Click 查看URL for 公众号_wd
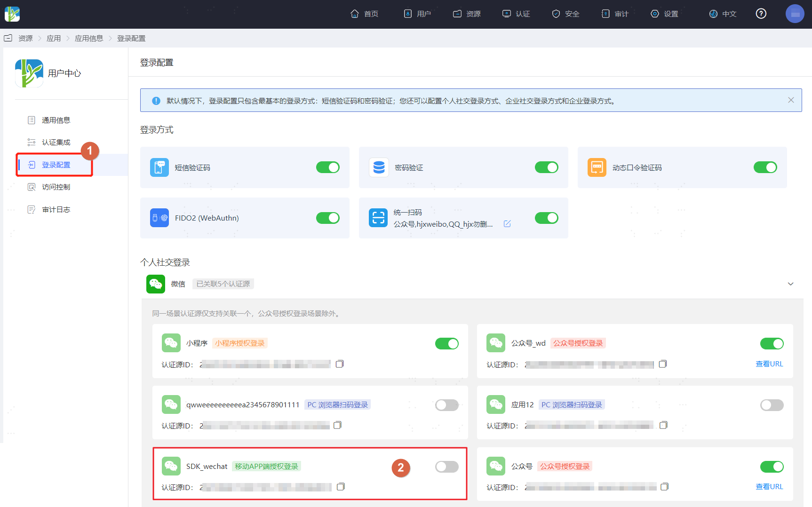 [x=769, y=364]
